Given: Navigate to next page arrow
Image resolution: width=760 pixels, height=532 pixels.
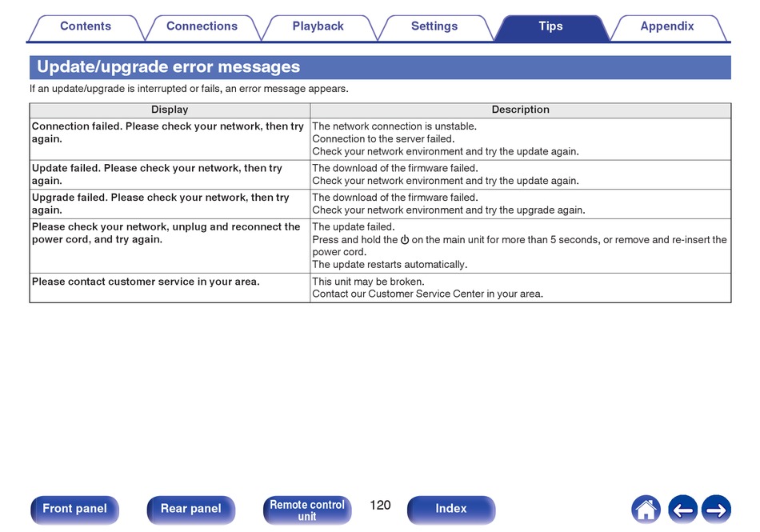Looking at the screenshot, I should pos(716,510).
